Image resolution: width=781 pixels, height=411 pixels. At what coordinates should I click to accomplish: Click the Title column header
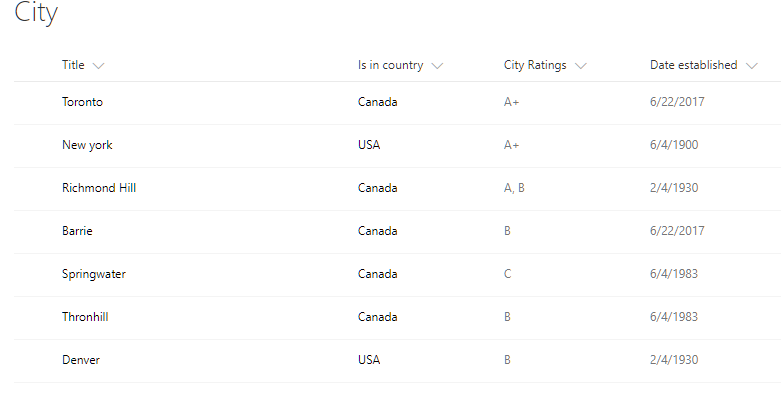(73, 65)
